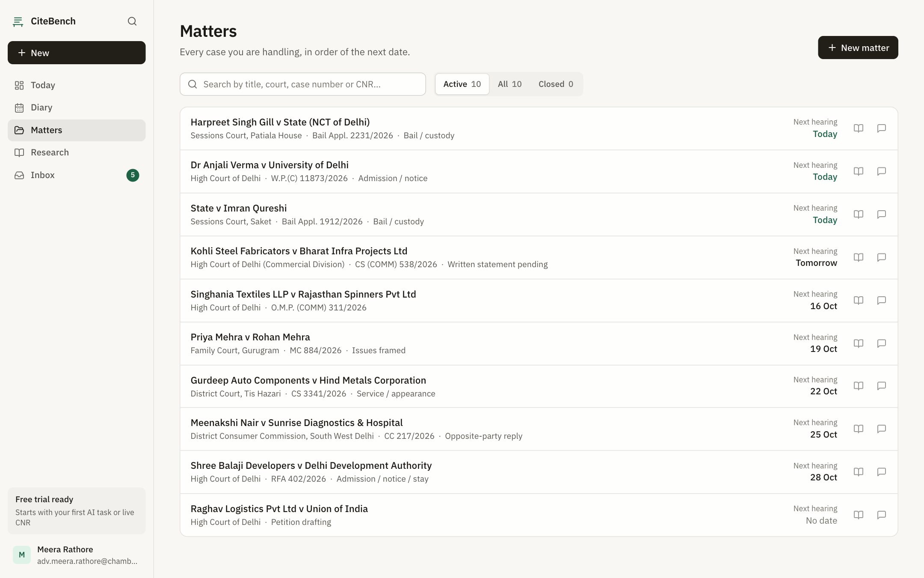The width and height of the screenshot is (924, 578).
Task: Open Inbox with 5 unread
Action: [x=77, y=175]
